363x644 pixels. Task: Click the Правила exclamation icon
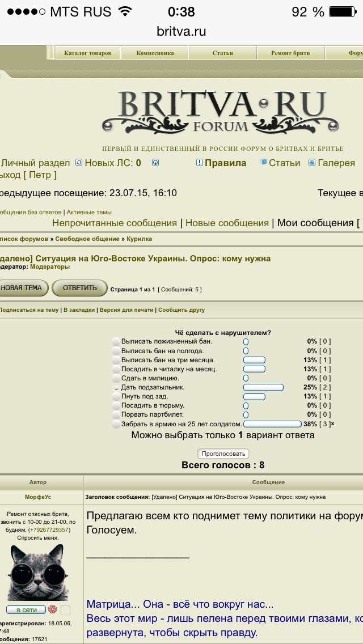pos(200,163)
